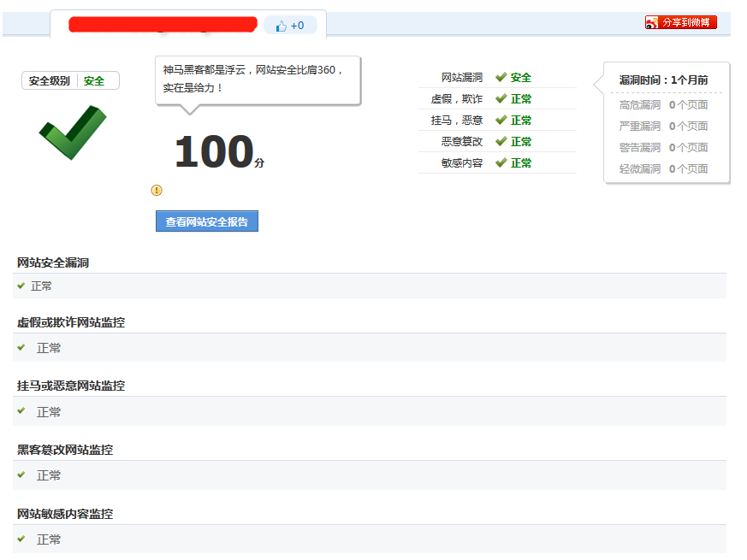The height and width of the screenshot is (560, 747).
Task: Select the 网站敏感内容监控 heading
Action: click(65, 514)
